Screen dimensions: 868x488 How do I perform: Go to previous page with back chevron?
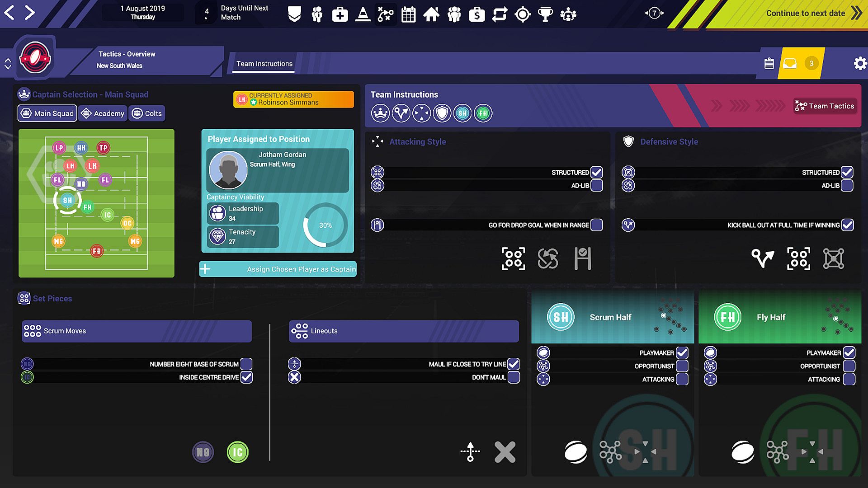point(9,13)
